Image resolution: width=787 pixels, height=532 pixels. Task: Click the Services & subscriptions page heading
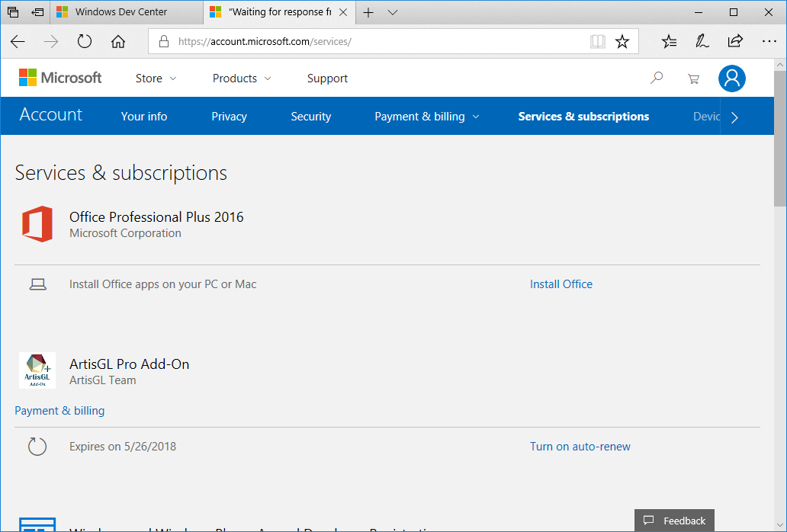point(121,173)
